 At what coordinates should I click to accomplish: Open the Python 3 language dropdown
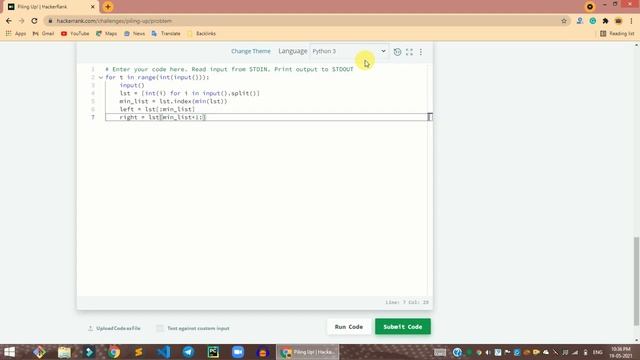pyautogui.click(x=349, y=51)
